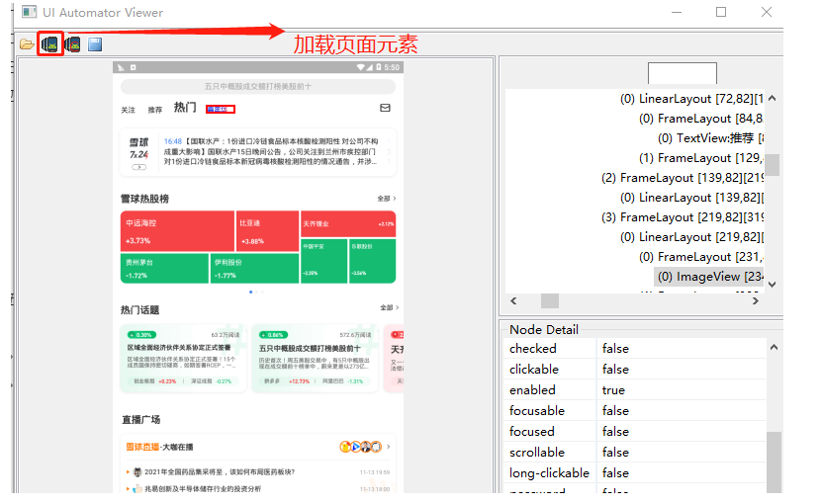
Task: Select the 关注 tab in the phone preview
Action: pyautogui.click(x=129, y=110)
